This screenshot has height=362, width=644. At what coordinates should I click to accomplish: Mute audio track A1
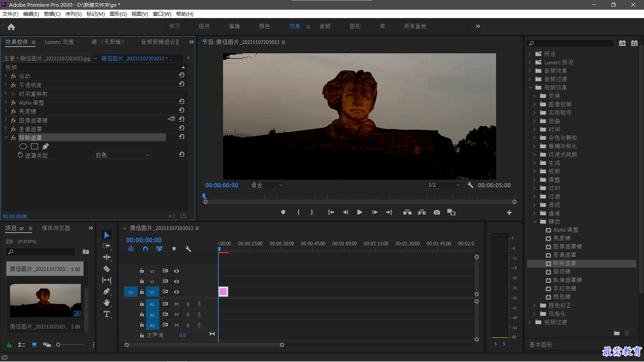(177, 304)
